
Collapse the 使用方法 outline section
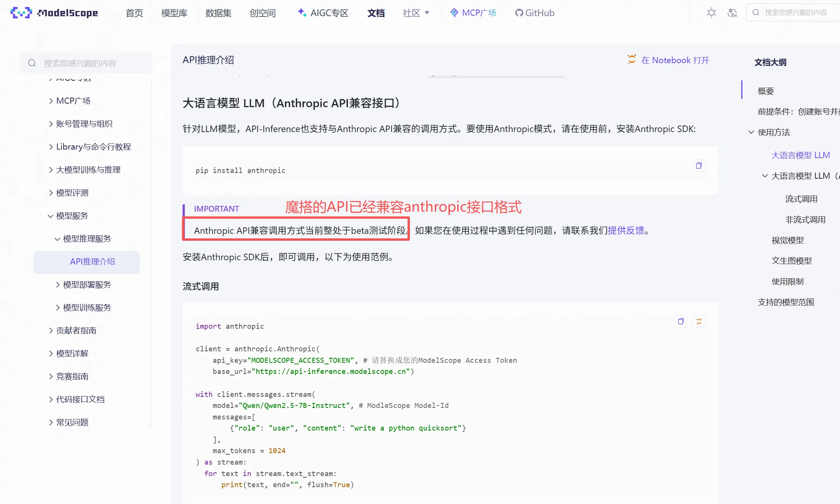tap(751, 132)
